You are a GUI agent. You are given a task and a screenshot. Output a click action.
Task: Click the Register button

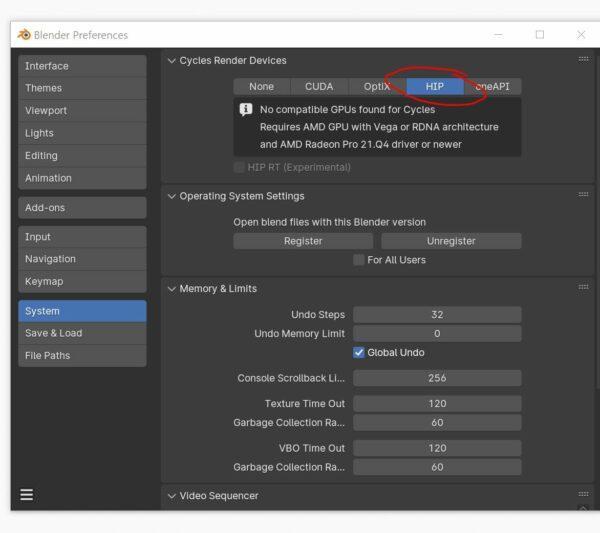coord(303,241)
